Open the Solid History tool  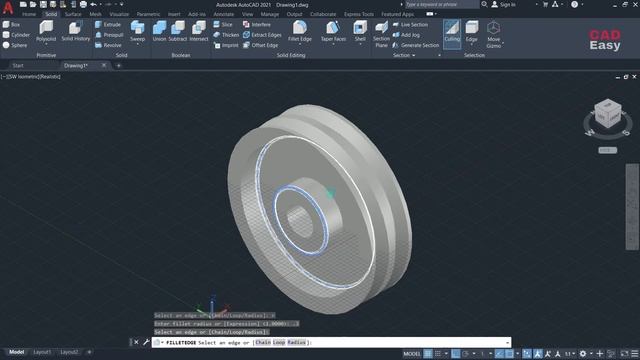point(76,31)
